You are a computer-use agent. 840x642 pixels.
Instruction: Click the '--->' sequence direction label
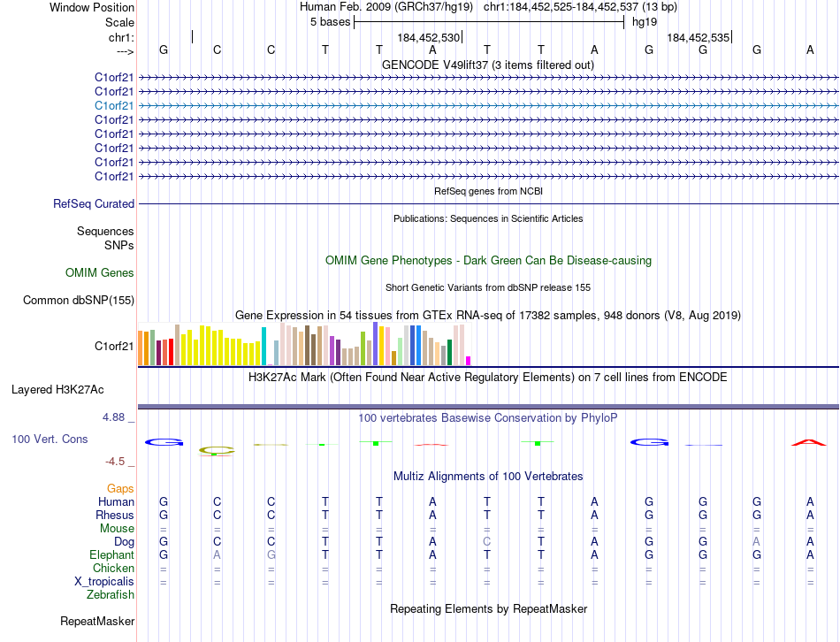[x=126, y=51]
